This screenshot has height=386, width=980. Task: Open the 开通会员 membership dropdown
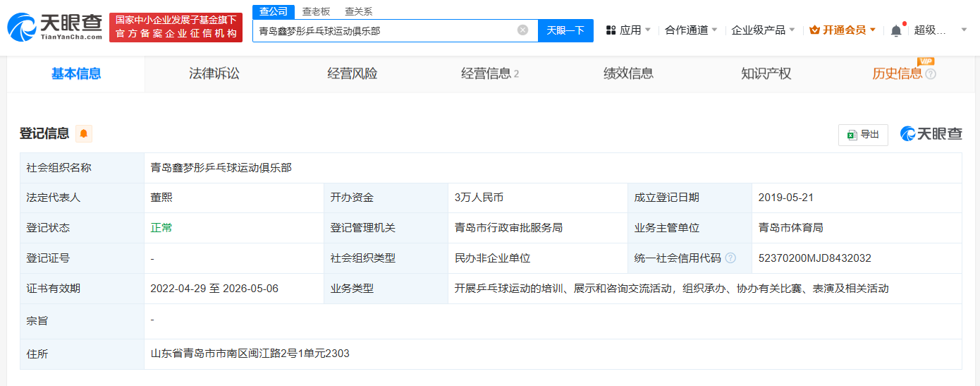[x=843, y=30]
